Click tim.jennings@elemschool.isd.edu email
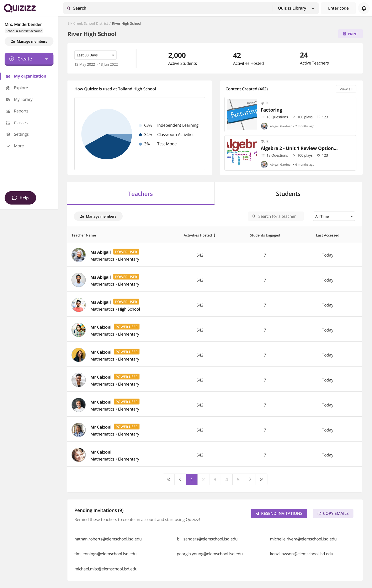372x588 pixels. tap(106, 554)
